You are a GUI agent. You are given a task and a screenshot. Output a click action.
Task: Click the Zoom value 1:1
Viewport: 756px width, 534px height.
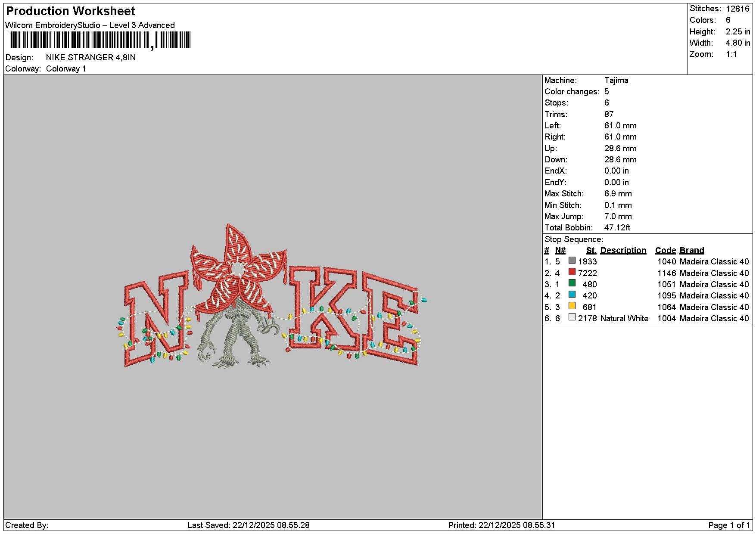coord(731,54)
